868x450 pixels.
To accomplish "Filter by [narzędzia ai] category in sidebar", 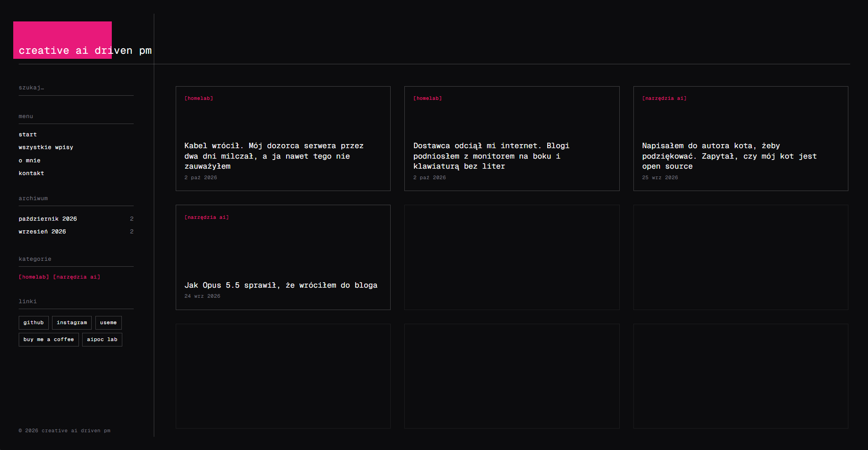I will 77,277.
